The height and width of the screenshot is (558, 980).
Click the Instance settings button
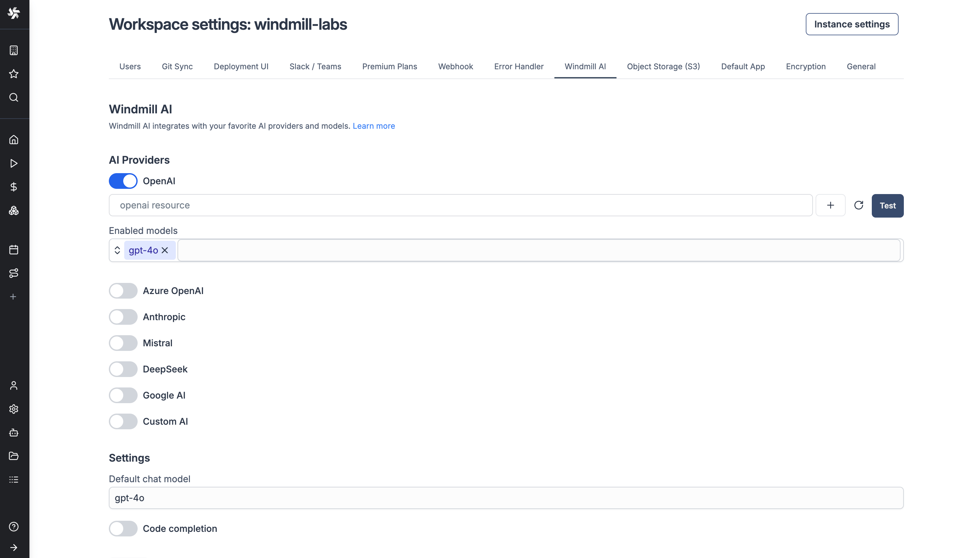[x=852, y=24]
